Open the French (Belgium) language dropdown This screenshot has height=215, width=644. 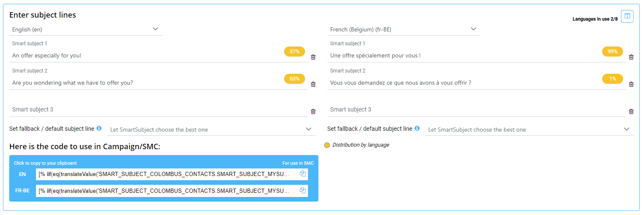pyautogui.click(x=473, y=29)
